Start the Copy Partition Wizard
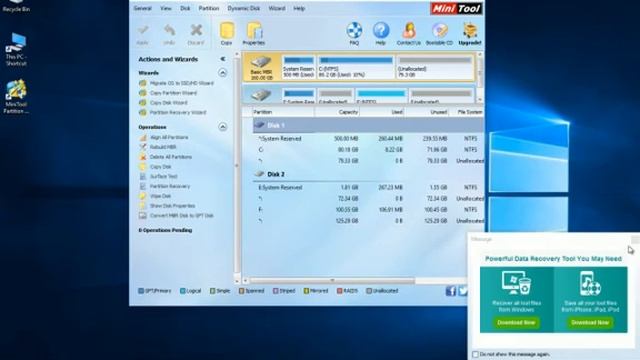 click(x=168, y=93)
